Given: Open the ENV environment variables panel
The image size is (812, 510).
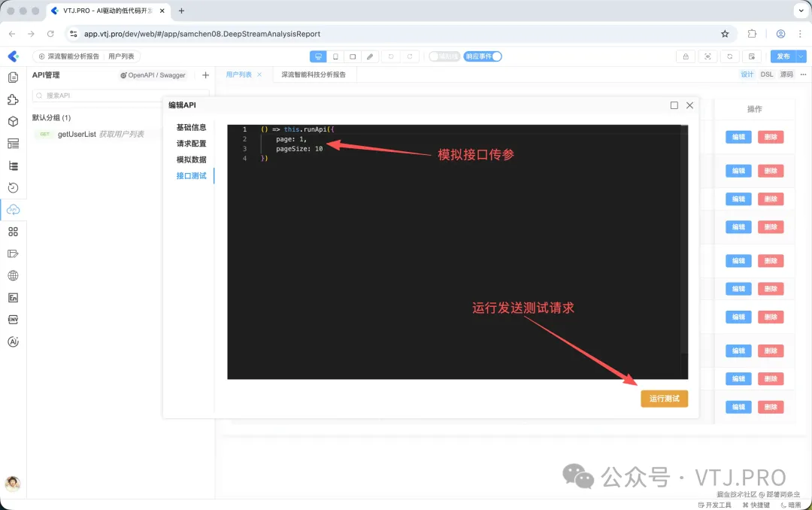Looking at the screenshot, I should point(12,319).
